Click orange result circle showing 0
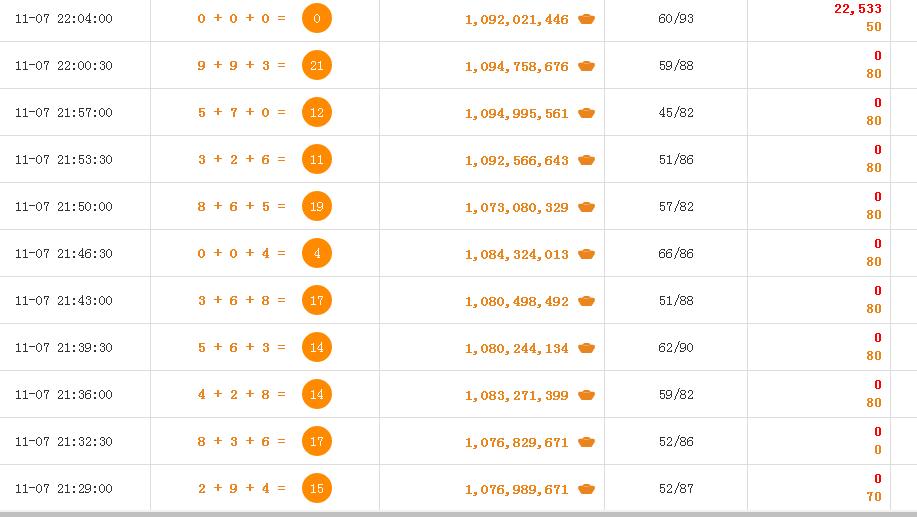Viewport: 917px width, 517px height. click(x=317, y=18)
